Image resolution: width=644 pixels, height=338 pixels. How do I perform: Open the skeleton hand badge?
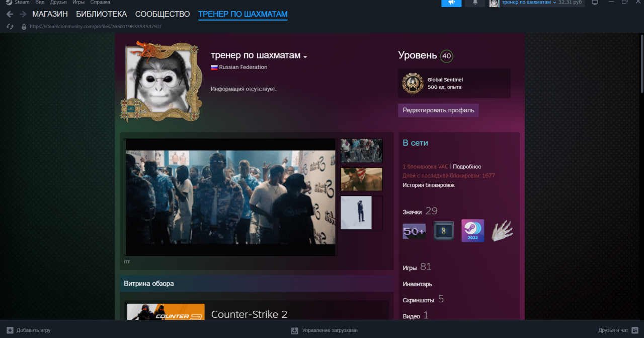[502, 231]
